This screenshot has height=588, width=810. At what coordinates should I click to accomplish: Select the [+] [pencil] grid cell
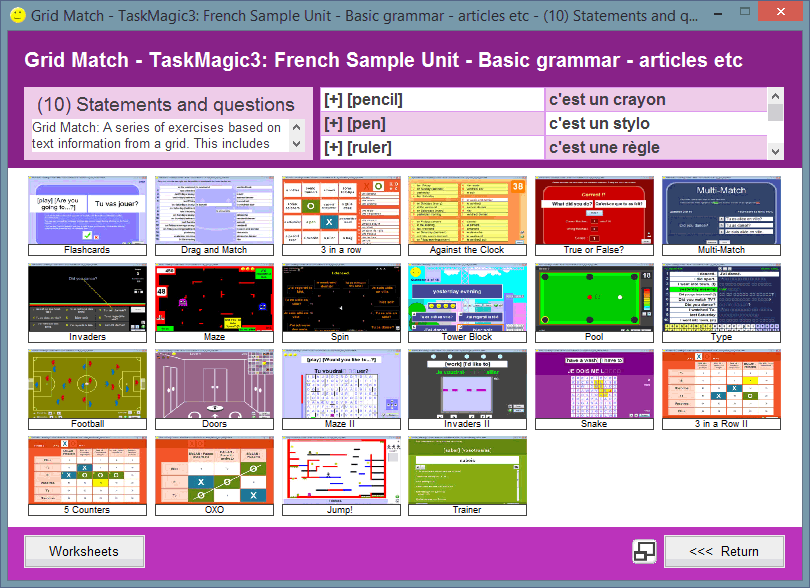click(x=432, y=99)
